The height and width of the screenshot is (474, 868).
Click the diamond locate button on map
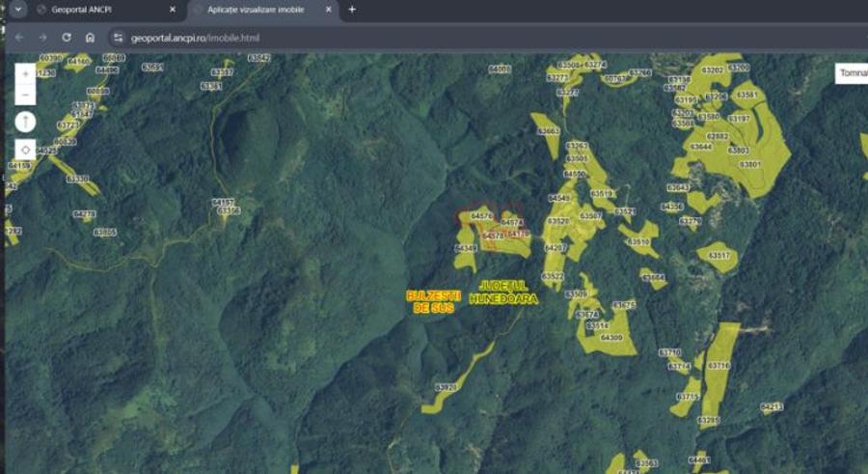pos(25,151)
